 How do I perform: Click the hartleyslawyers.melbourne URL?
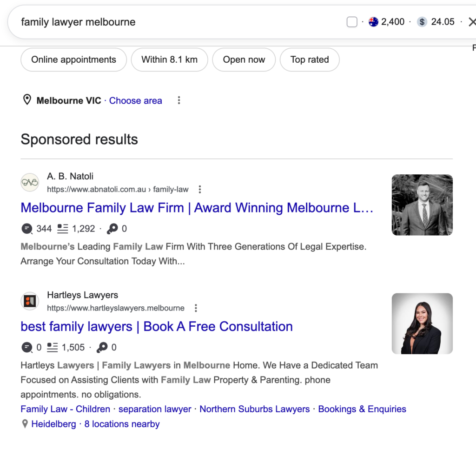[x=116, y=308]
